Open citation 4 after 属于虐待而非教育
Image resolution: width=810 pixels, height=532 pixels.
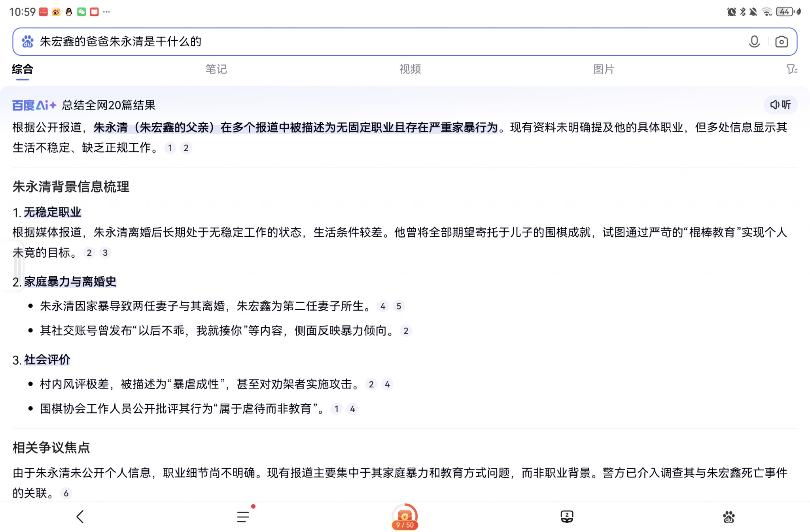(352, 409)
